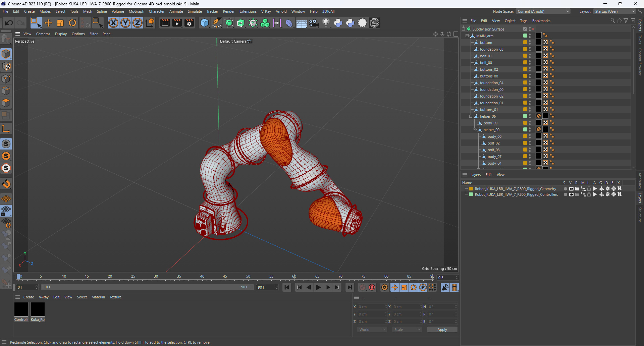Collapse the Subdivision Surface node
Viewport: 644px width, 346px height.
(x=463, y=29)
